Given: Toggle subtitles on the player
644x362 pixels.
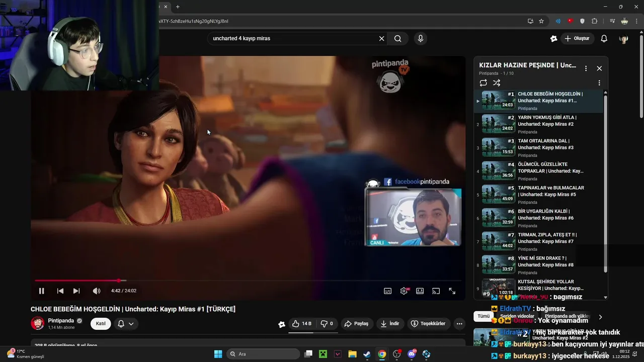Looking at the screenshot, I should coord(388,291).
